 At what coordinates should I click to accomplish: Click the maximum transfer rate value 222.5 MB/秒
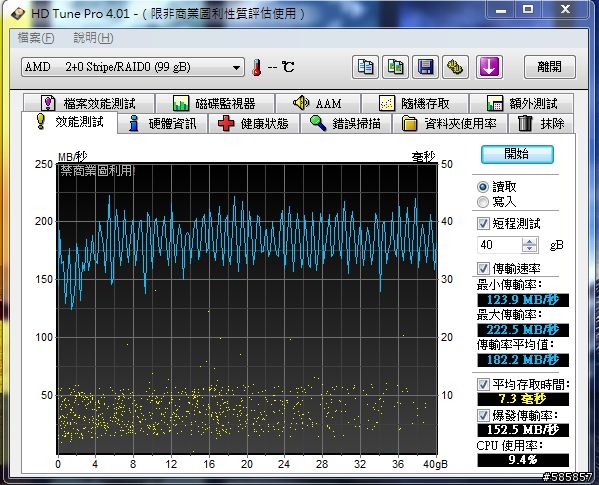click(x=523, y=330)
